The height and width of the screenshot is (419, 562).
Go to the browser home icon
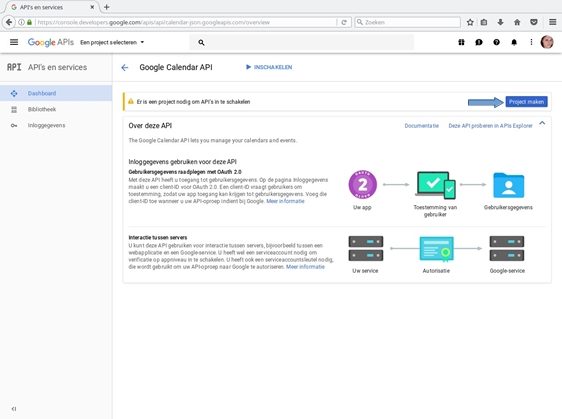(517, 22)
